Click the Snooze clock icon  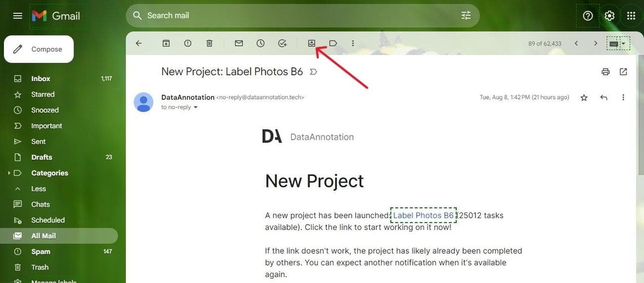click(261, 43)
